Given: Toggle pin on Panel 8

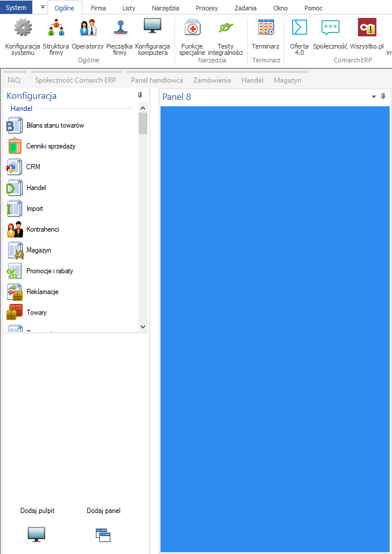Looking at the screenshot, I should click(383, 96).
